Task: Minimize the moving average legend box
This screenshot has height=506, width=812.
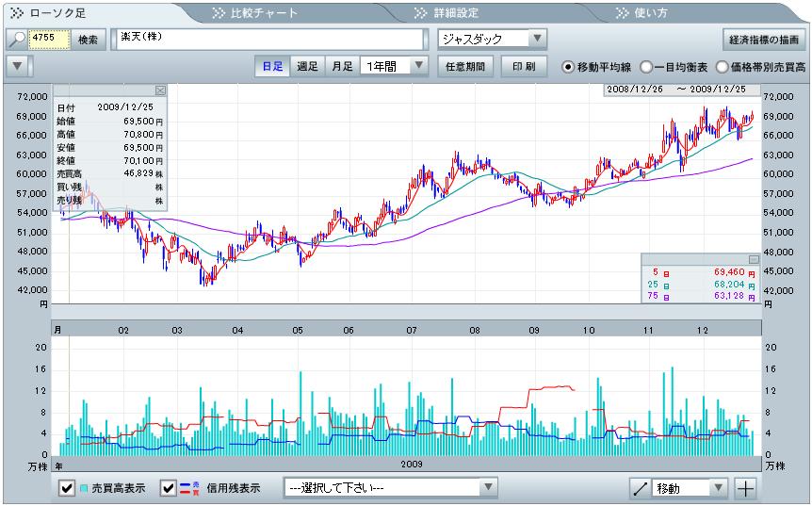Action: tap(754, 258)
